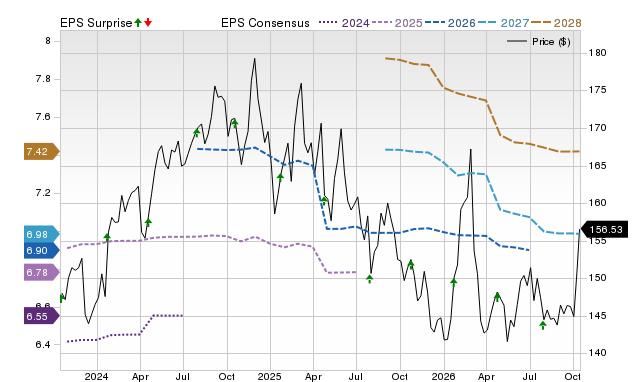Click the 6.90 dark blue value tag
Image resolution: width=640 pixels, height=382 pixels.
41,251
